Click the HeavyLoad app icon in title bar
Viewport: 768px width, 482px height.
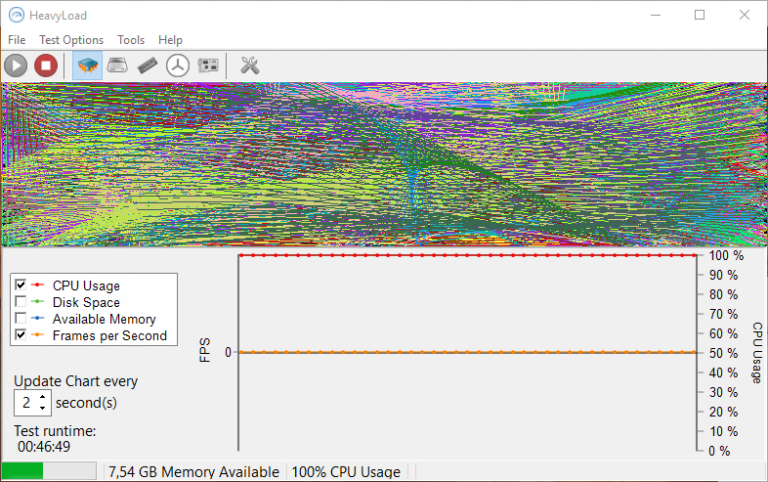click(x=15, y=15)
